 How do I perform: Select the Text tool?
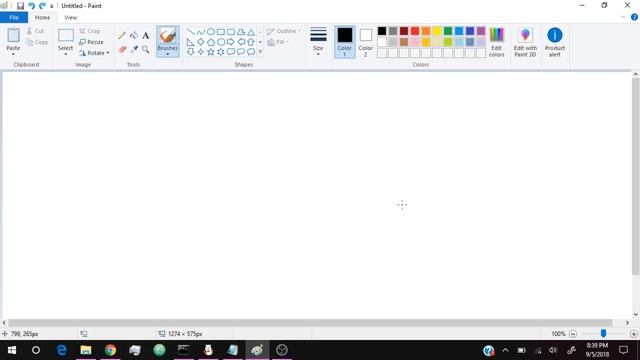[146, 36]
